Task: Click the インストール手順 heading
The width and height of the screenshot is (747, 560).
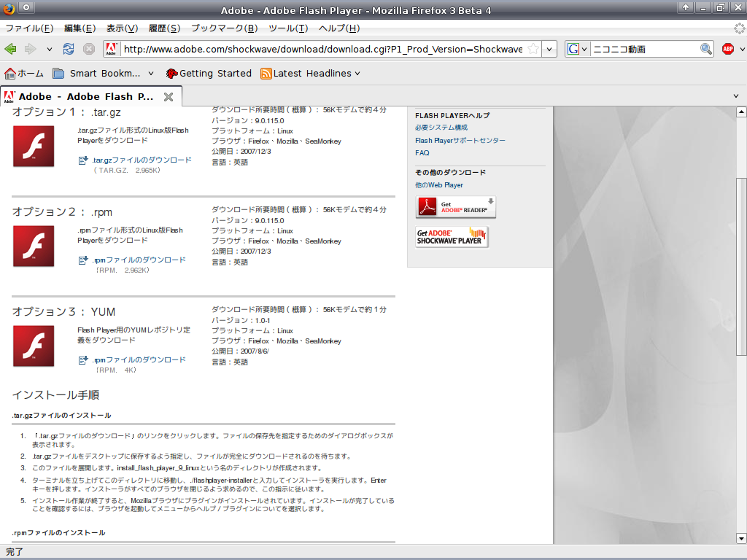Action: point(55,394)
